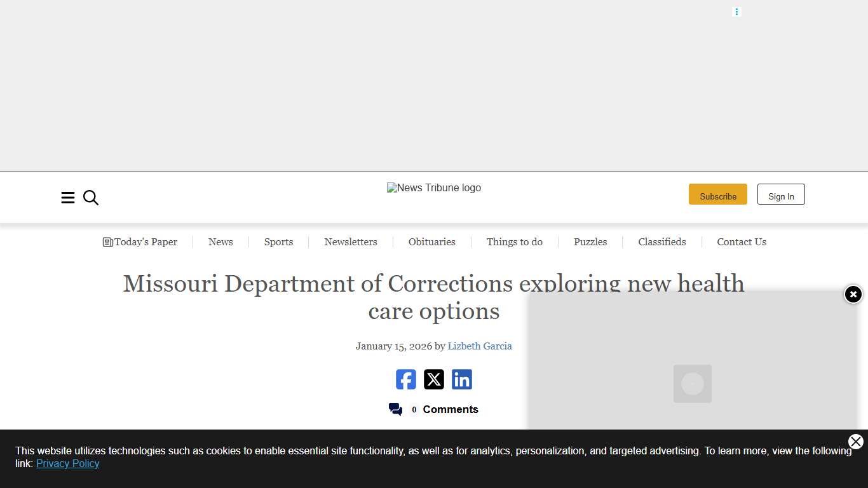This screenshot has height=488, width=868.
Task: Share the article on X
Action: click(433, 379)
